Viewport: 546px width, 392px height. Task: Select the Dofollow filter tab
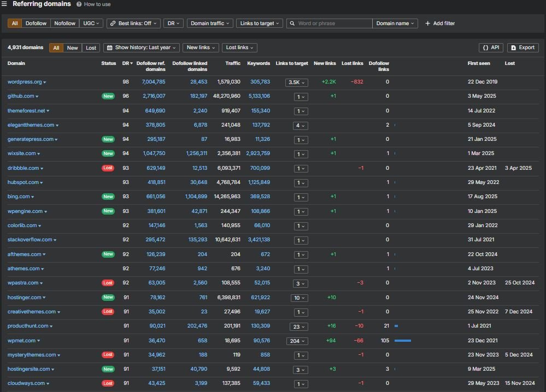click(36, 23)
